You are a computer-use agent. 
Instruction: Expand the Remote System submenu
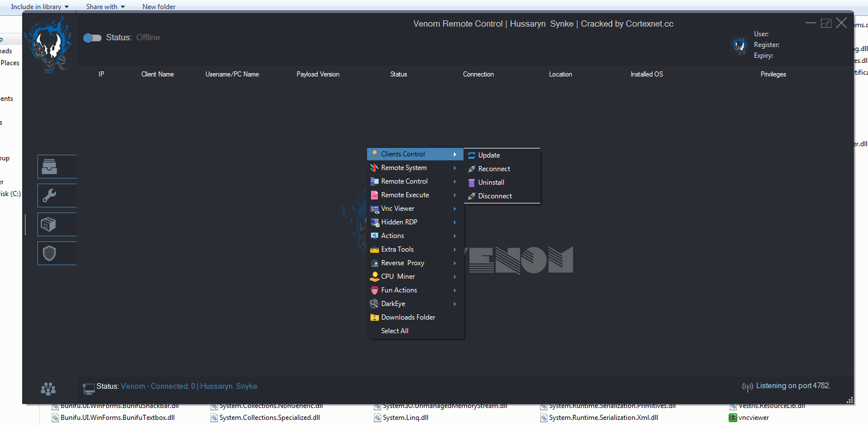click(x=414, y=167)
